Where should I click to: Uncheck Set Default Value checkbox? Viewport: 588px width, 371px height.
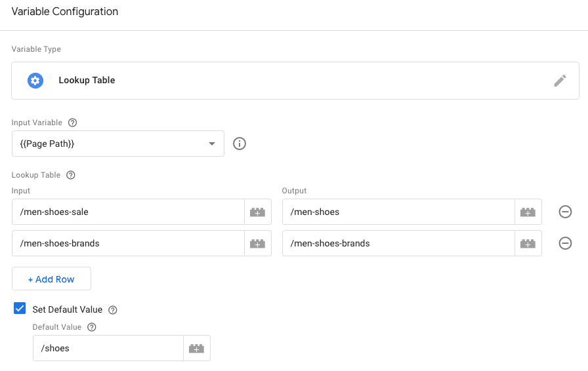pyautogui.click(x=20, y=309)
